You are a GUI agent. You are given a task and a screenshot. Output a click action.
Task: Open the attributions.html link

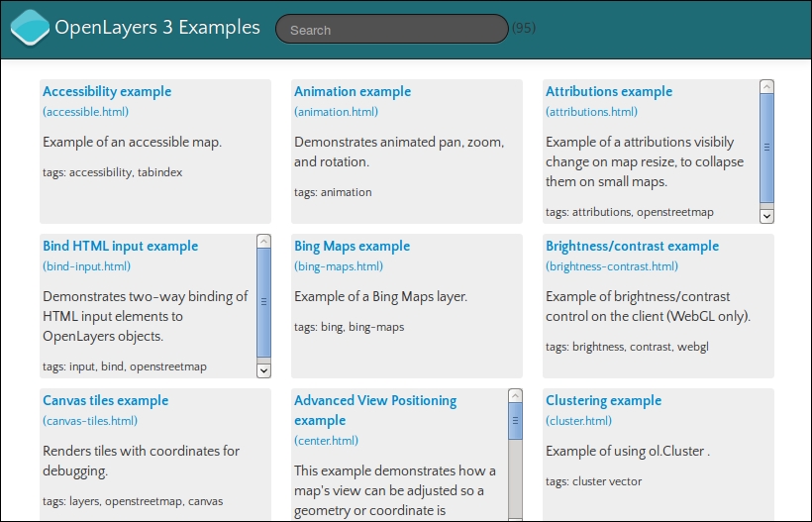(591, 112)
